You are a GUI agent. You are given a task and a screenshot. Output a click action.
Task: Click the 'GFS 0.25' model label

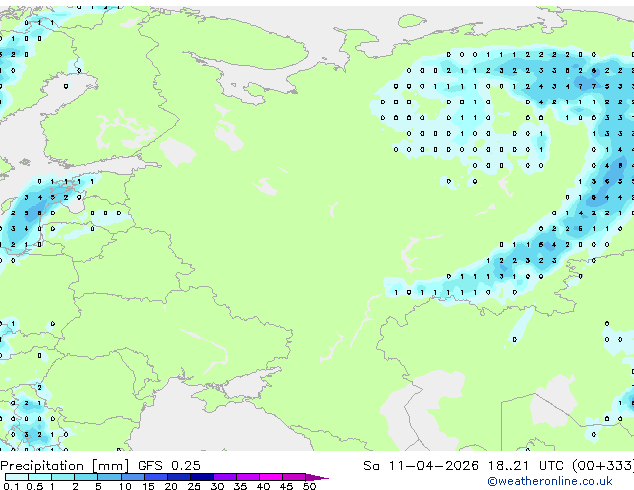pos(169,466)
